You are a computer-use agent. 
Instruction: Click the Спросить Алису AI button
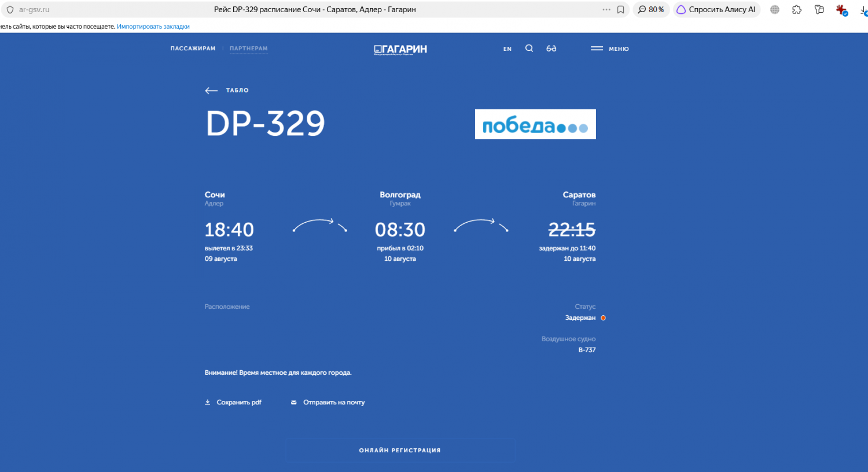click(x=716, y=10)
